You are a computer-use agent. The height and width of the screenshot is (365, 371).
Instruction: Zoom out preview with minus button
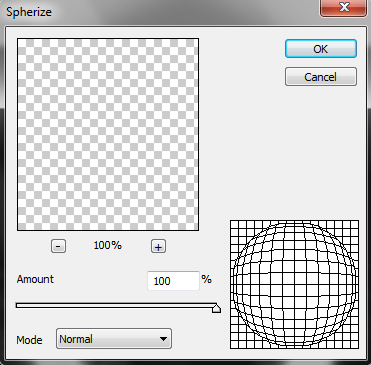(58, 246)
